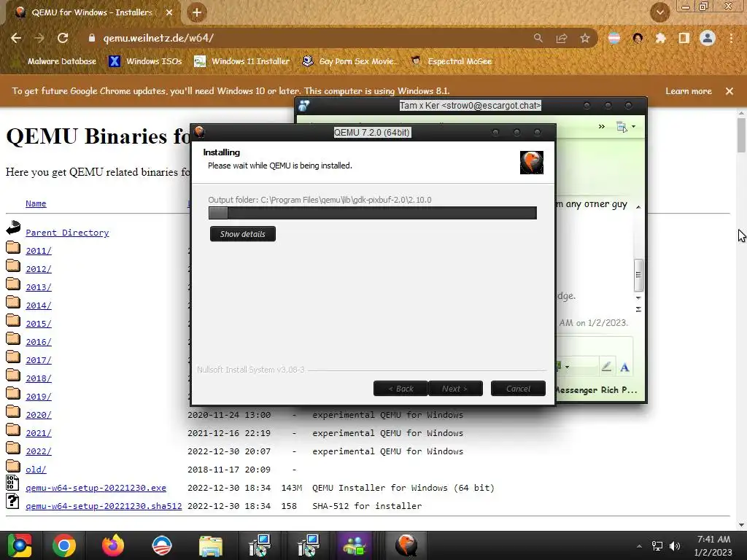Open File Explorer from the taskbar
Image resolution: width=747 pixels, height=560 pixels.
[211, 546]
